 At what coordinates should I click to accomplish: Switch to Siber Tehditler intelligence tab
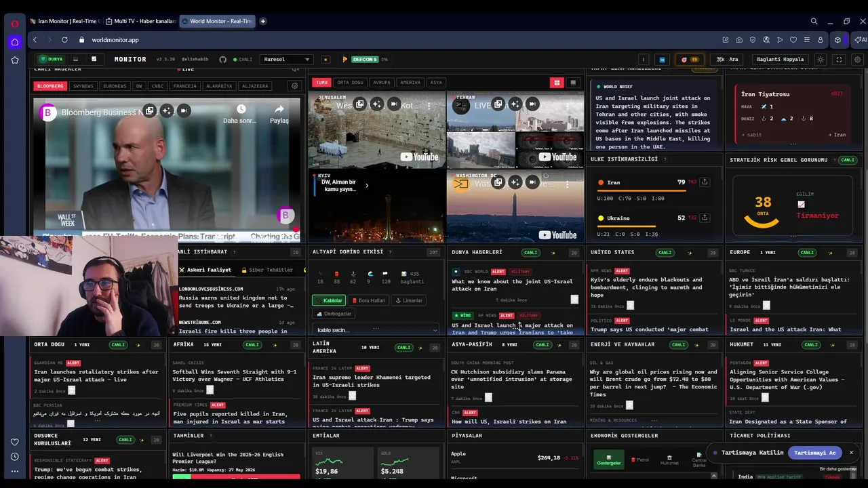[267, 270]
